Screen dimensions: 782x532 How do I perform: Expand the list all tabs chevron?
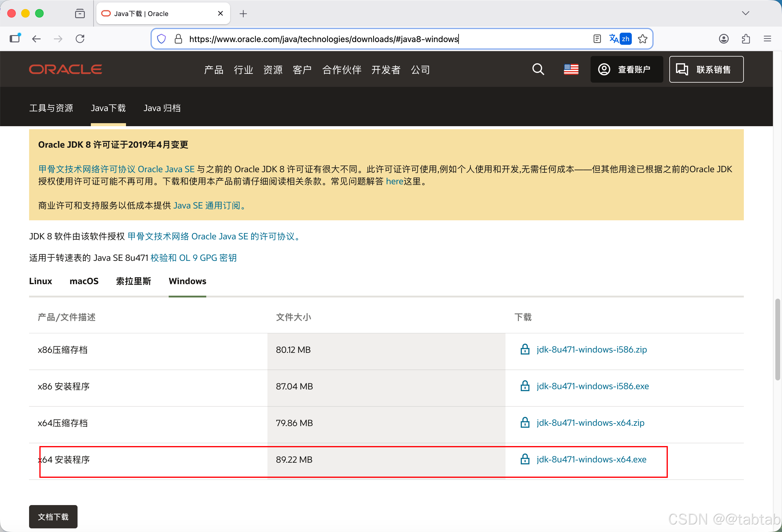coord(745,13)
